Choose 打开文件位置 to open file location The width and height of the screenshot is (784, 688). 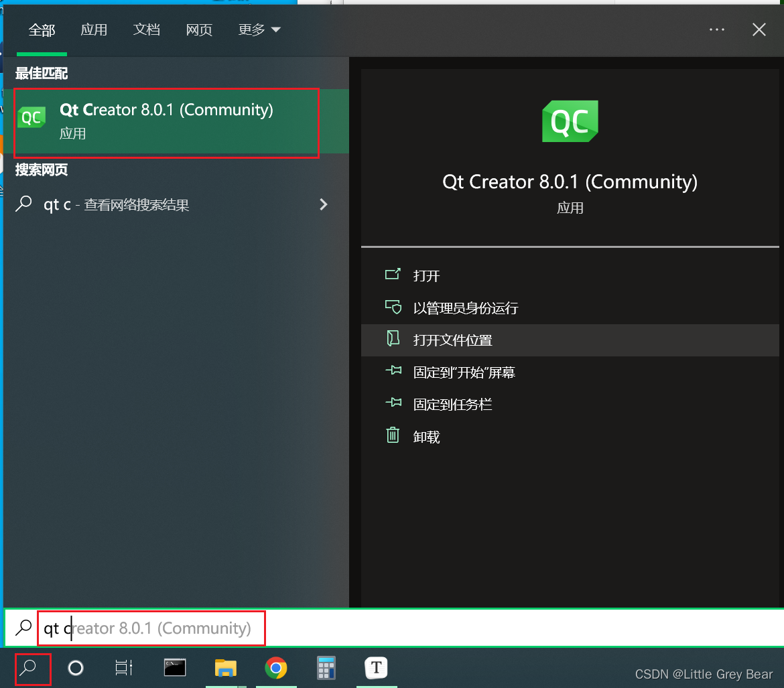pyautogui.click(x=452, y=340)
